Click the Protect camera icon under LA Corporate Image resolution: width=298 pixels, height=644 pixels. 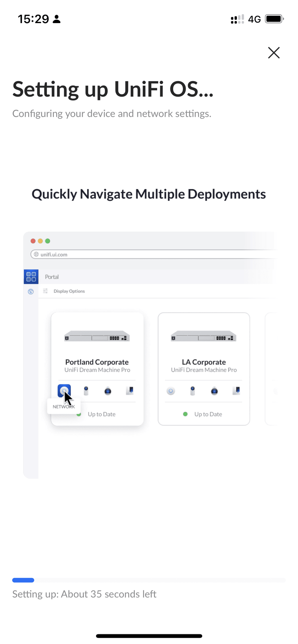pyautogui.click(x=193, y=391)
